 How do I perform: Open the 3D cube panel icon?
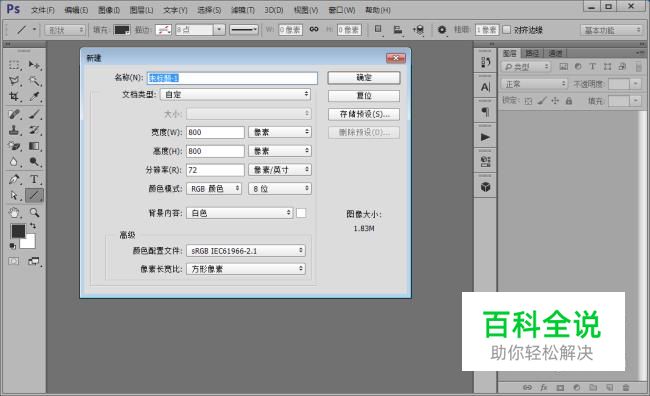point(485,187)
